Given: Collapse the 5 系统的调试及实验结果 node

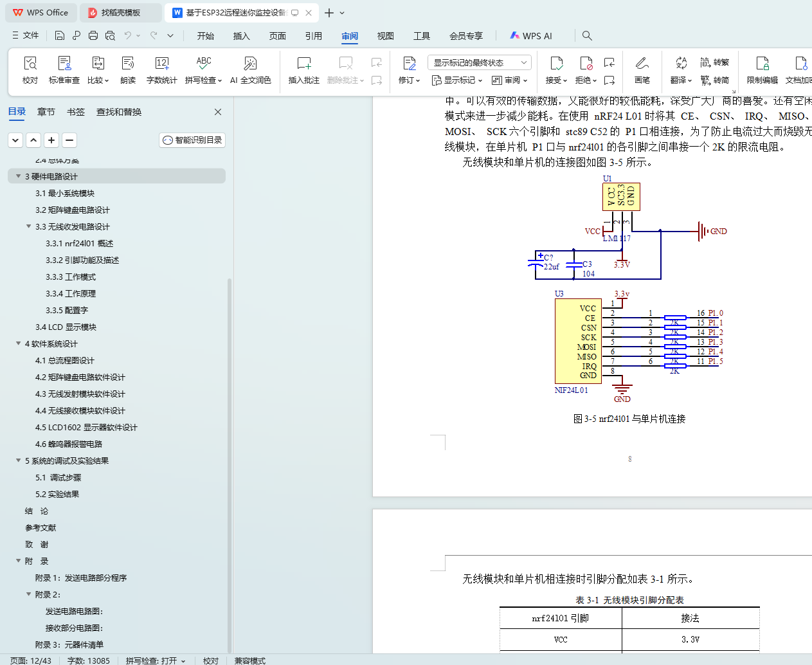Looking at the screenshot, I should [18, 460].
